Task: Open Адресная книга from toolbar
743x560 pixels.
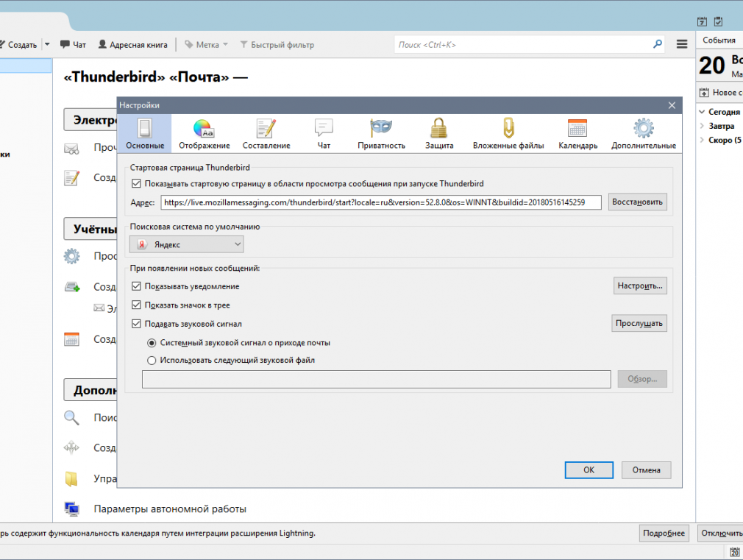Action: point(132,45)
